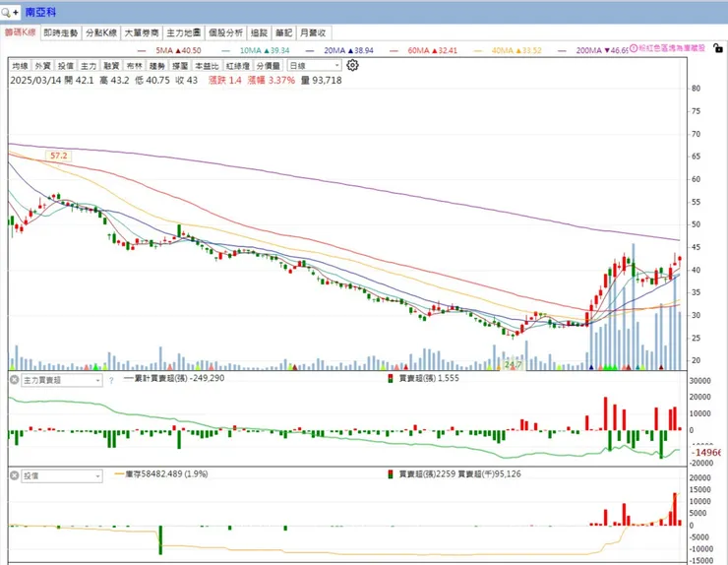Click 庫存58482.489 (1.9%) legend
The height and width of the screenshot is (565, 728).
(x=161, y=473)
